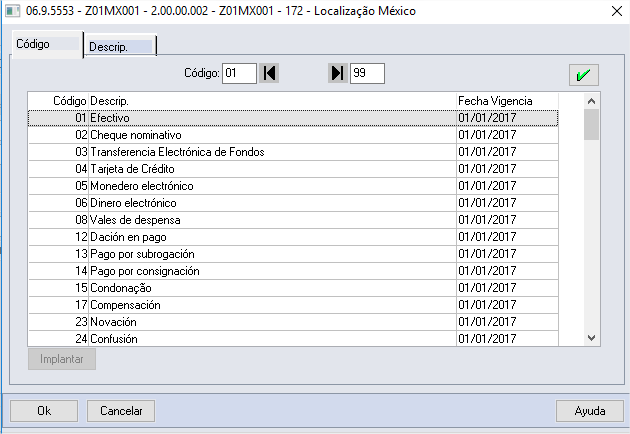The image size is (630, 434).
Task: Click the Implantar button
Action: [x=62, y=359]
